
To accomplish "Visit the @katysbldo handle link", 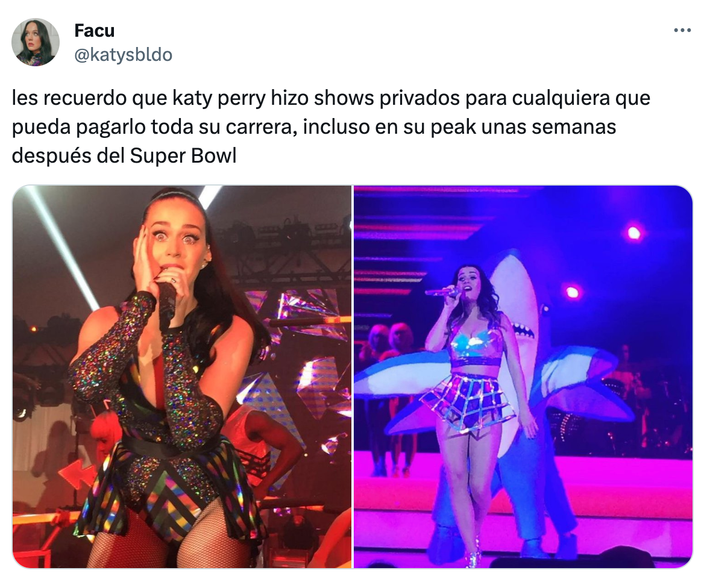I will (x=123, y=55).
